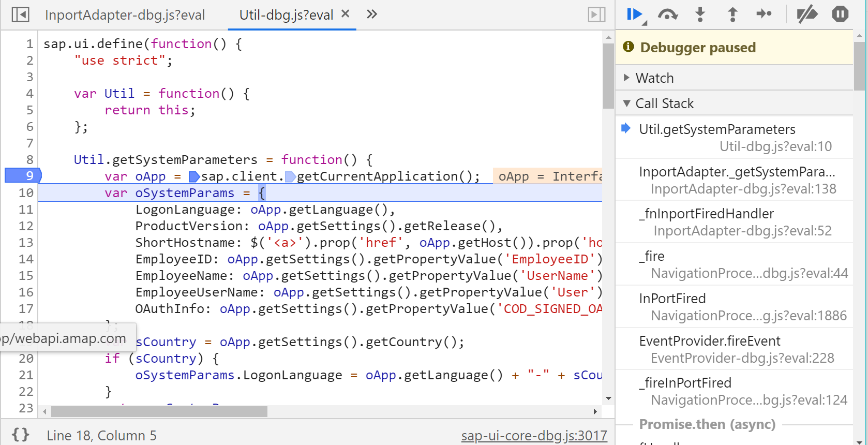Click the oApp = Interfa inline value
The height and width of the screenshot is (445, 868).
pyautogui.click(x=548, y=176)
